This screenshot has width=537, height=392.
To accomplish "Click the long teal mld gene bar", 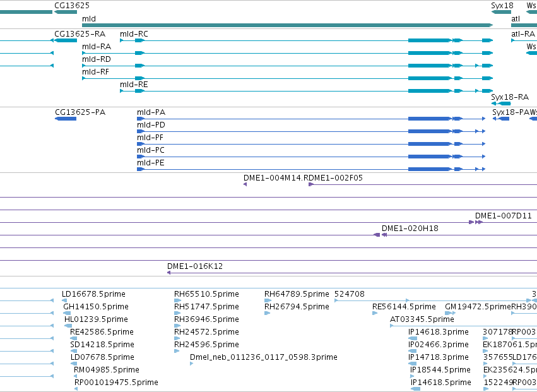I will tap(287, 25).
